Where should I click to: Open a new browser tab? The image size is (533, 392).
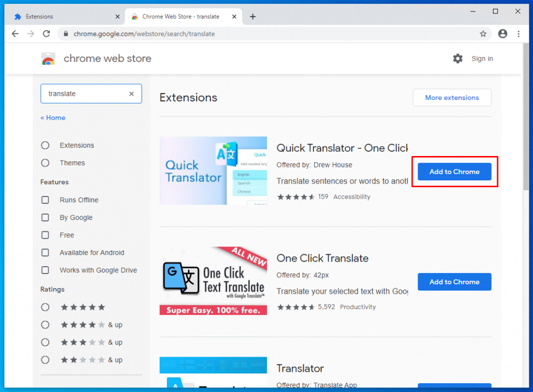(252, 16)
